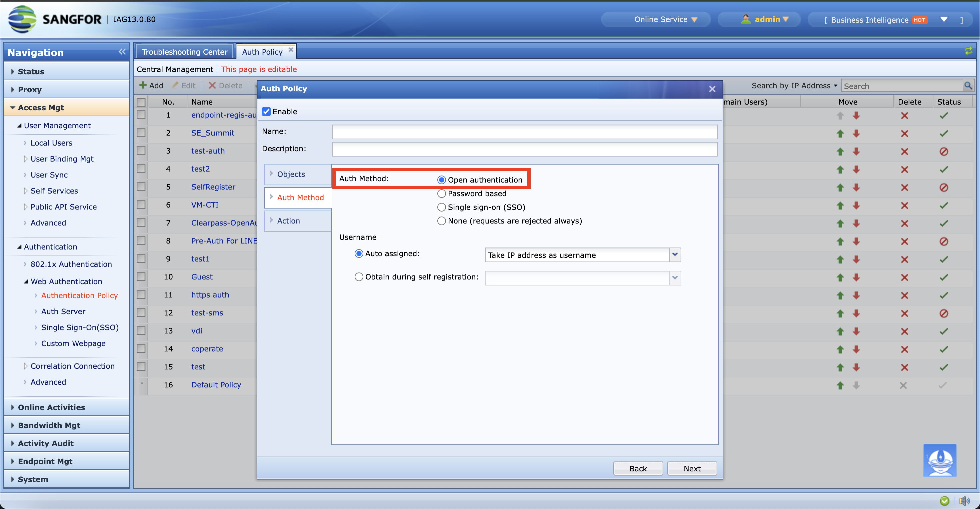Click the speaker icon in bottom status bar
The image size is (980, 509).
tap(965, 501)
